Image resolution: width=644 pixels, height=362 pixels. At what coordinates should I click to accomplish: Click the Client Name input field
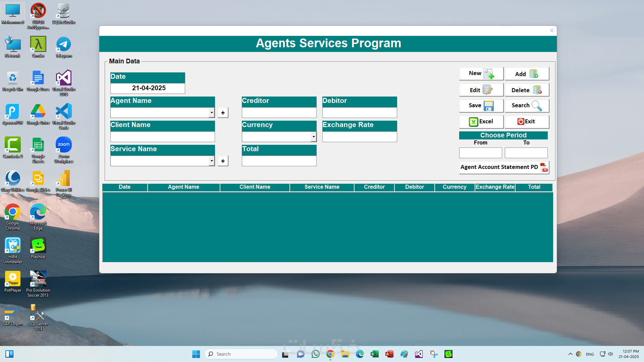tap(162, 137)
